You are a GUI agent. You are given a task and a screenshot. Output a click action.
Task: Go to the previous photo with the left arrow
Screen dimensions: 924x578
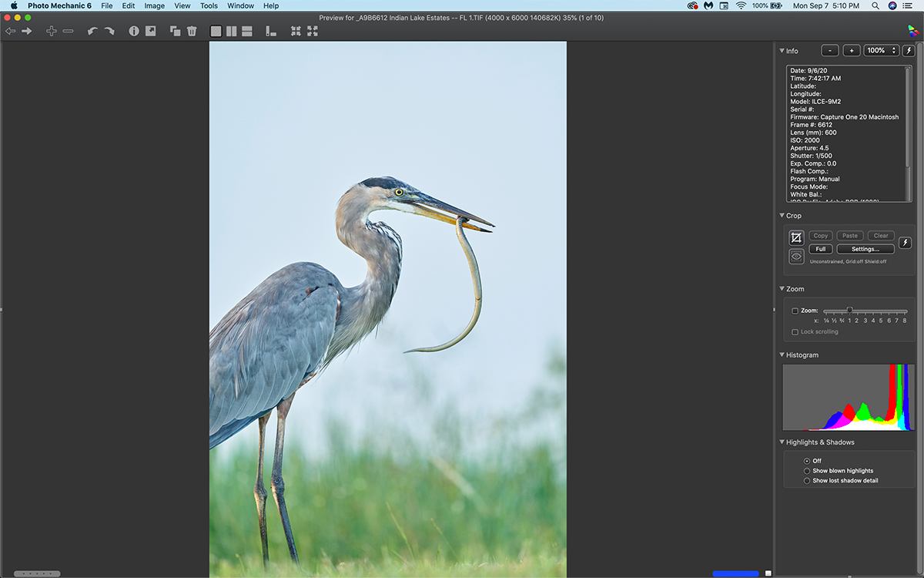click(10, 31)
